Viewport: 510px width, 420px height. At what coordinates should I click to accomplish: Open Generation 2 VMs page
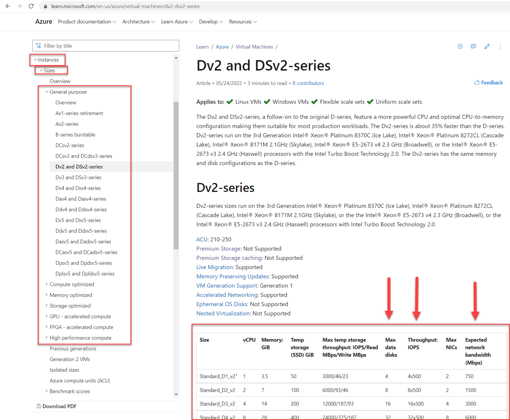(x=70, y=359)
